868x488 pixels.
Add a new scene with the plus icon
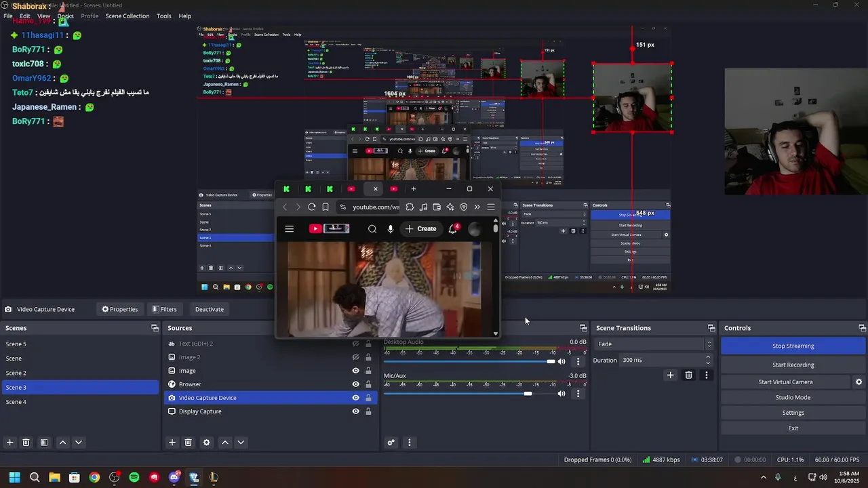pos(9,443)
